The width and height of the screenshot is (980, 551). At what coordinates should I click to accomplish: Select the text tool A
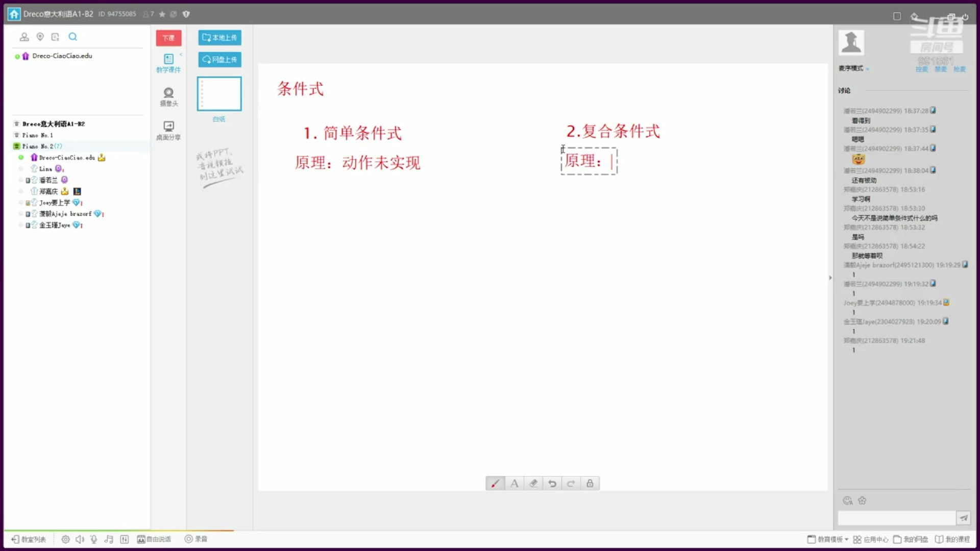point(514,483)
